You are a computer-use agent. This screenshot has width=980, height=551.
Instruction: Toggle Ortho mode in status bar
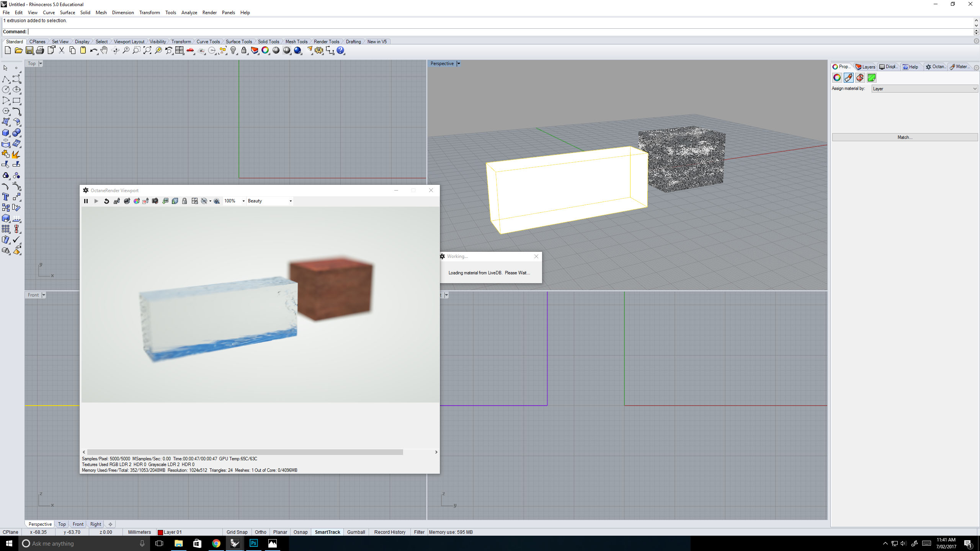pyautogui.click(x=260, y=532)
